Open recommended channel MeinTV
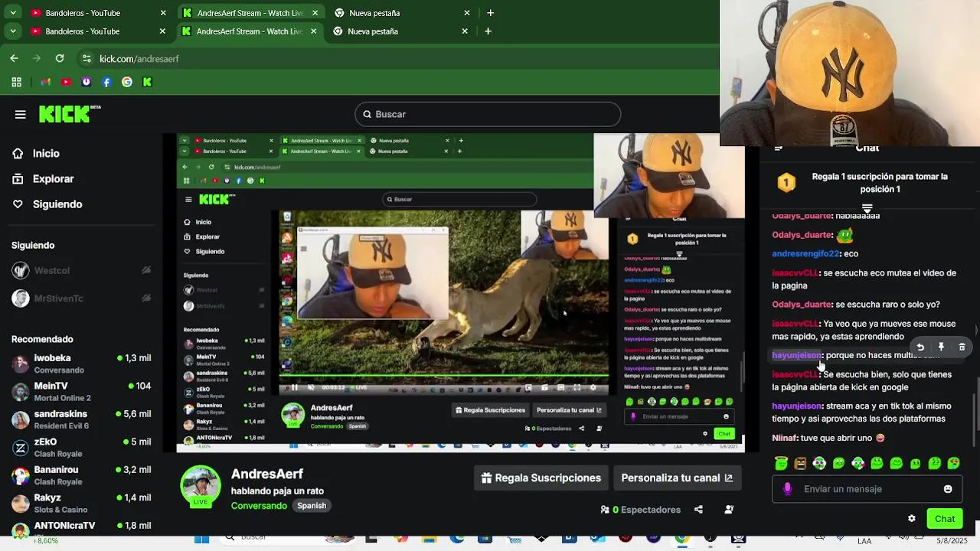This screenshot has height=551, width=980. [80, 392]
